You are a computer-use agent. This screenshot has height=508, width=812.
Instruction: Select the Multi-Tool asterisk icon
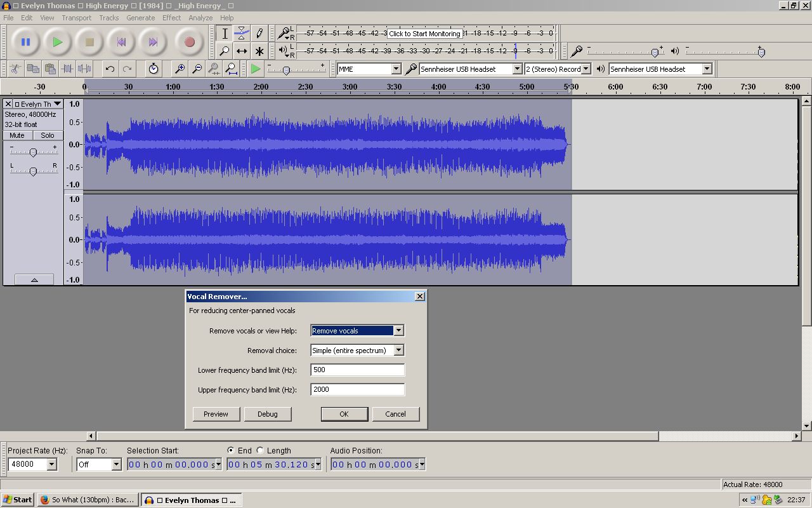[x=259, y=51]
